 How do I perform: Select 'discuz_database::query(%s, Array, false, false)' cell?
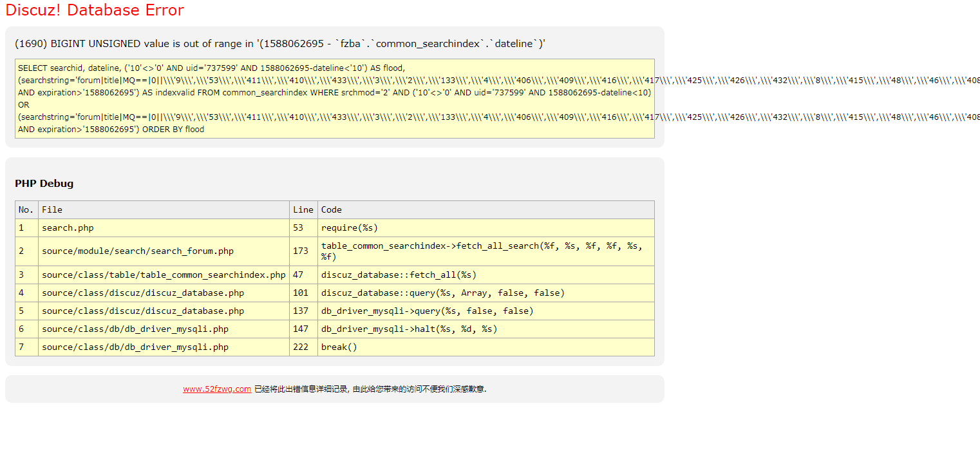(x=486, y=293)
